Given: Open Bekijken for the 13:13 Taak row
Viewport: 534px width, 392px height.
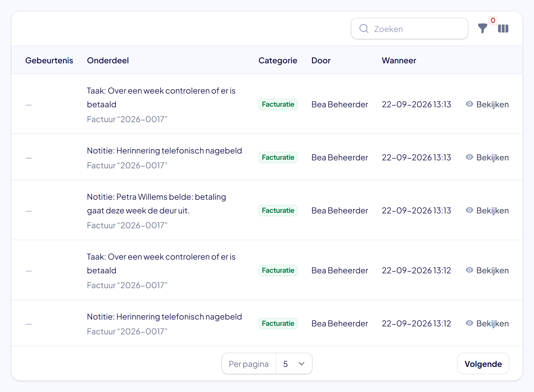Looking at the screenshot, I should click(x=487, y=104).
